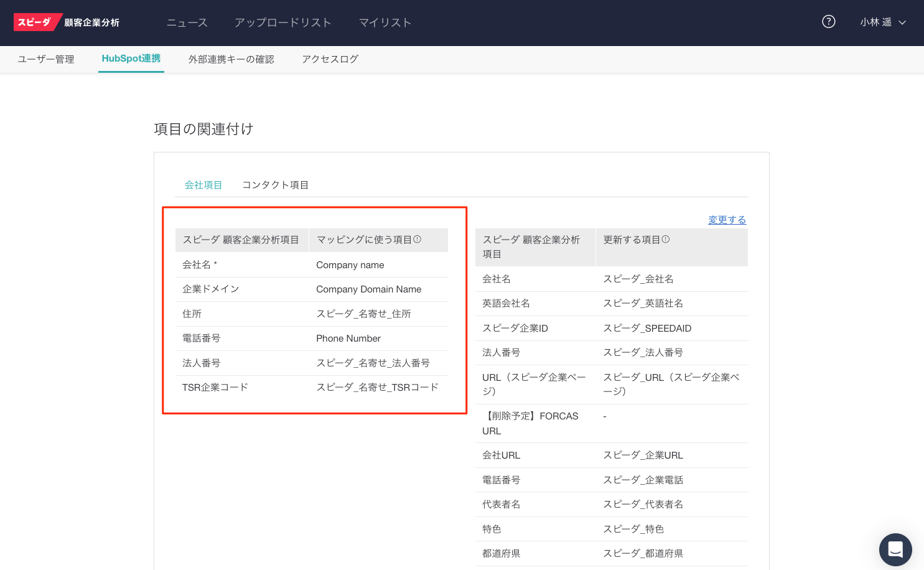The width and height of the screenshot is (924, 570).
Task: Select the HubSpot連携 tab
Action: (x=131, y=58)
